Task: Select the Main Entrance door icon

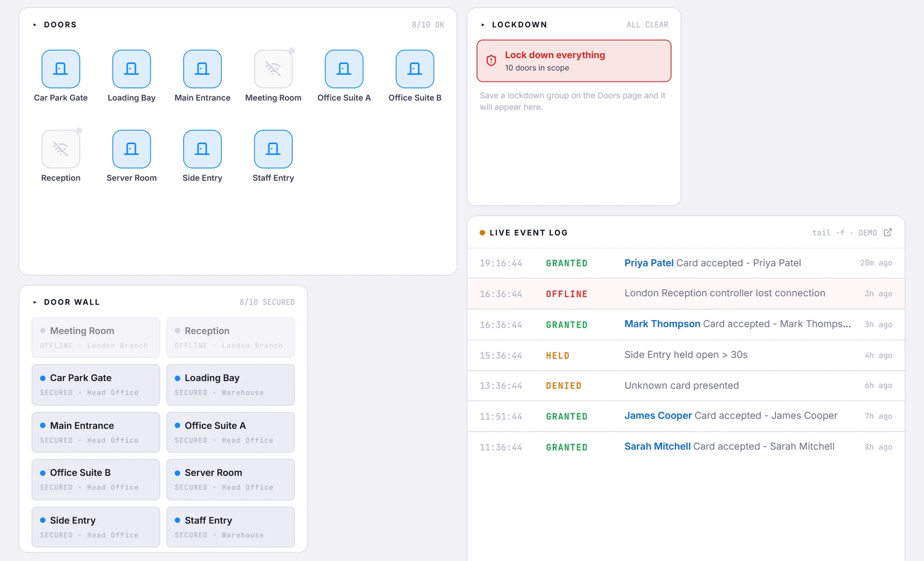Action: pos(202,69)
